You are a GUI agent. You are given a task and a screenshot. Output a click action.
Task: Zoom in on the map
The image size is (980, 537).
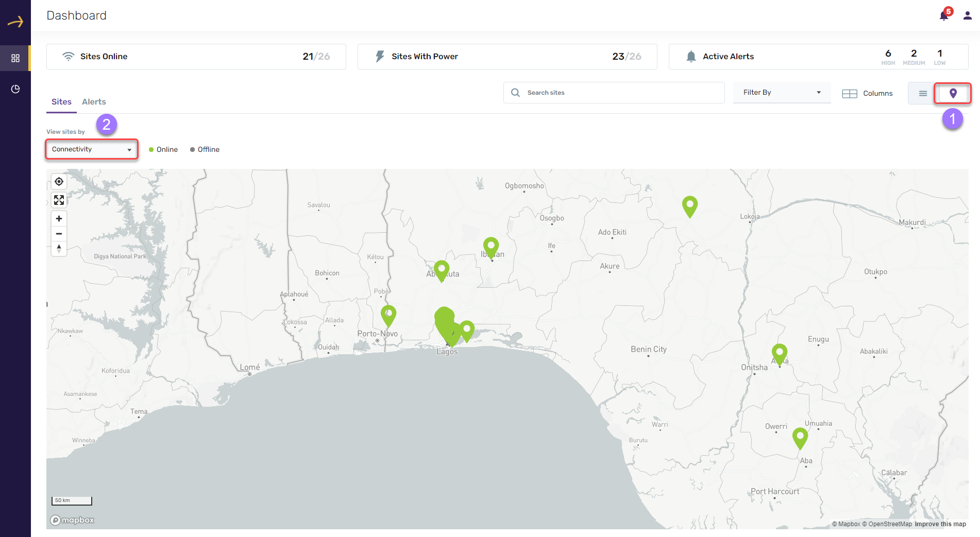[59, 219]
